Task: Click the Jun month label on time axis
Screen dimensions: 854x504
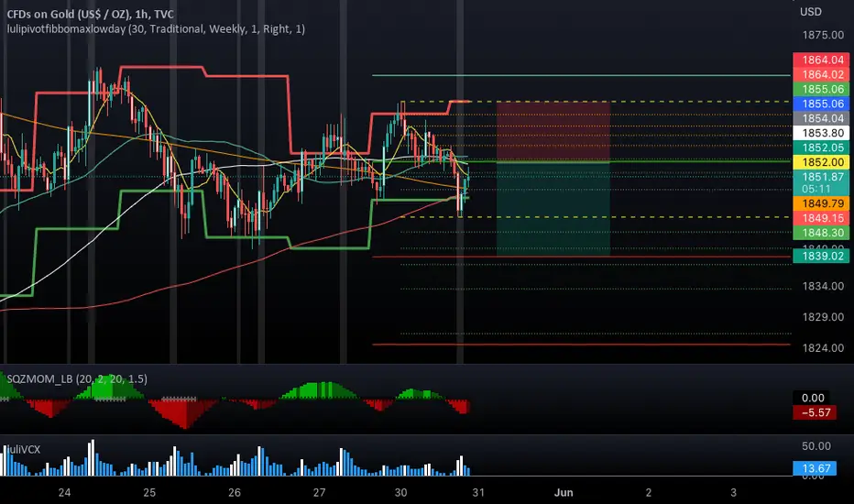Action: point(564,493)
